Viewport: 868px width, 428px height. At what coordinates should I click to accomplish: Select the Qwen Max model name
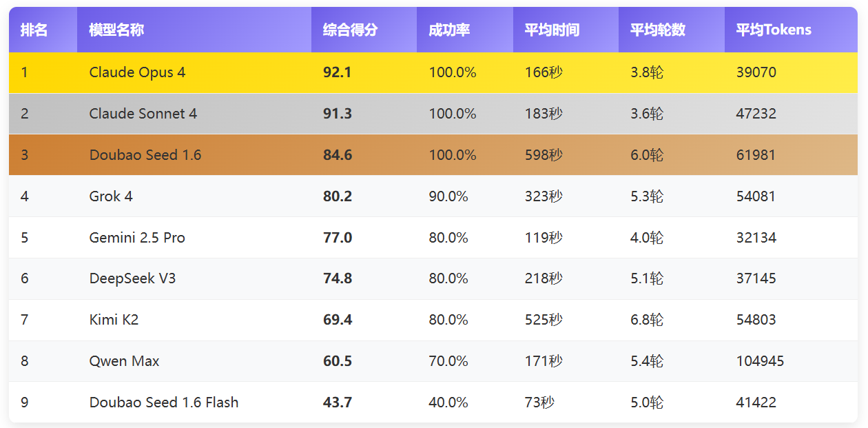[124, 361]
